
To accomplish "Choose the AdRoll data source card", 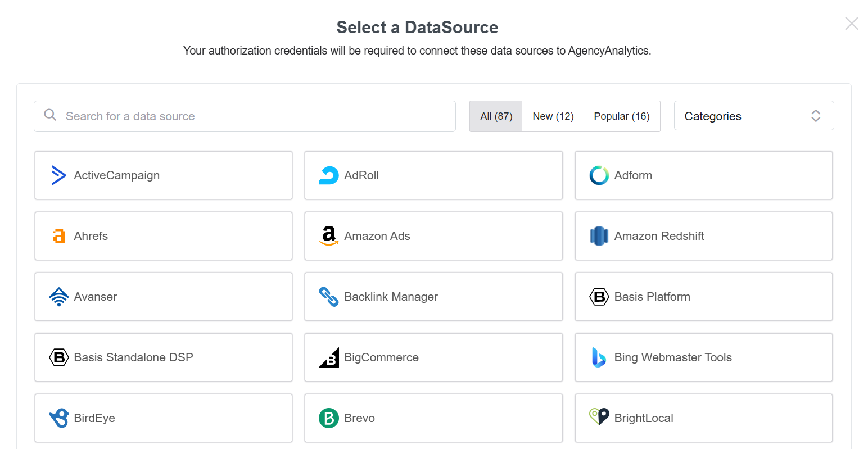I will click(433, 175).
